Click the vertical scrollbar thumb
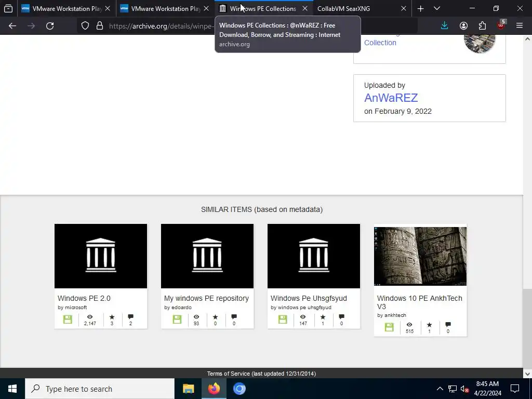Screen dimensions: 532x399 [x=527, y=328]
